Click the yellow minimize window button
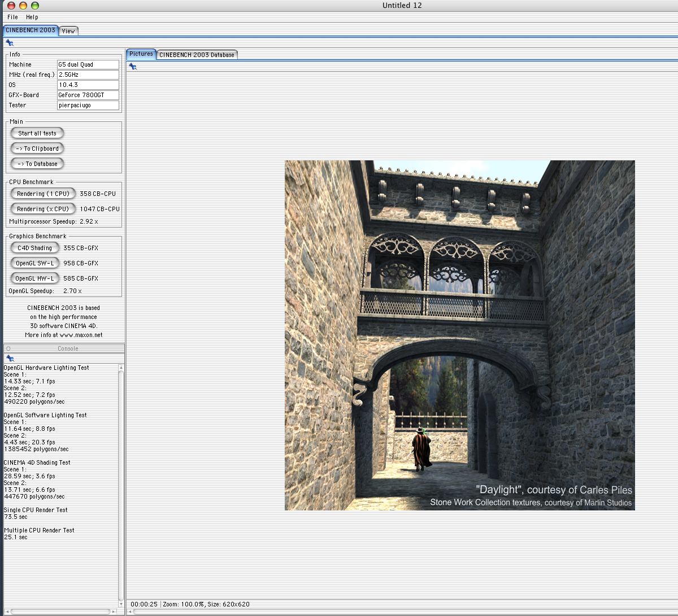678x616 pixels. click(x=23, y=6)
